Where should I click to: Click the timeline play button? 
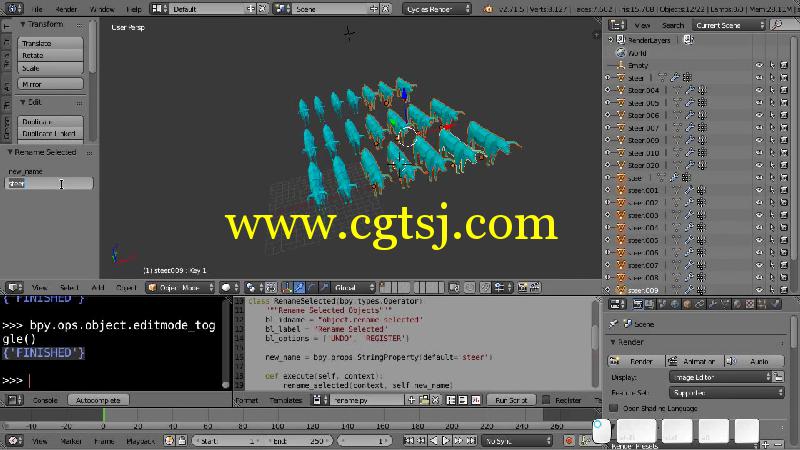click(x=446, y=441)
